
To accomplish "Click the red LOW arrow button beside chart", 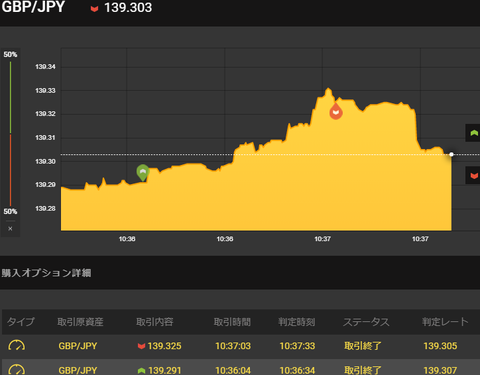I will click(473, 175).
